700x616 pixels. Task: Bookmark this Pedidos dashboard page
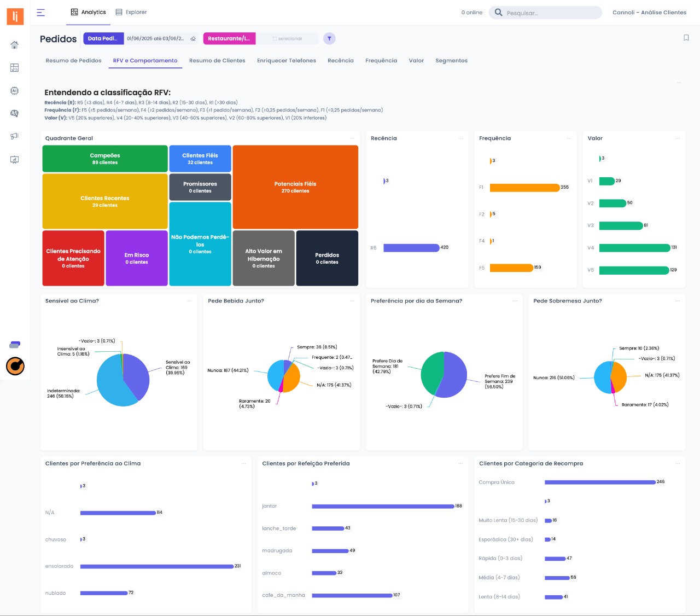coord(686,38)
